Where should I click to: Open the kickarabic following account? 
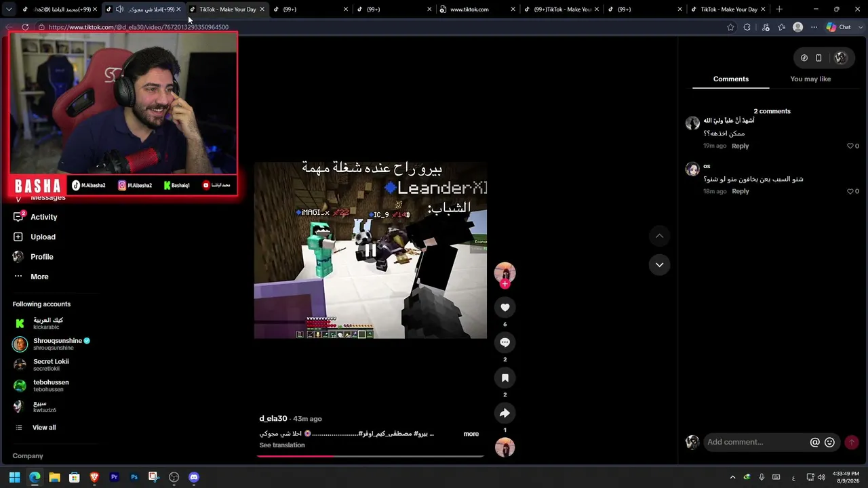pos(38,324)
